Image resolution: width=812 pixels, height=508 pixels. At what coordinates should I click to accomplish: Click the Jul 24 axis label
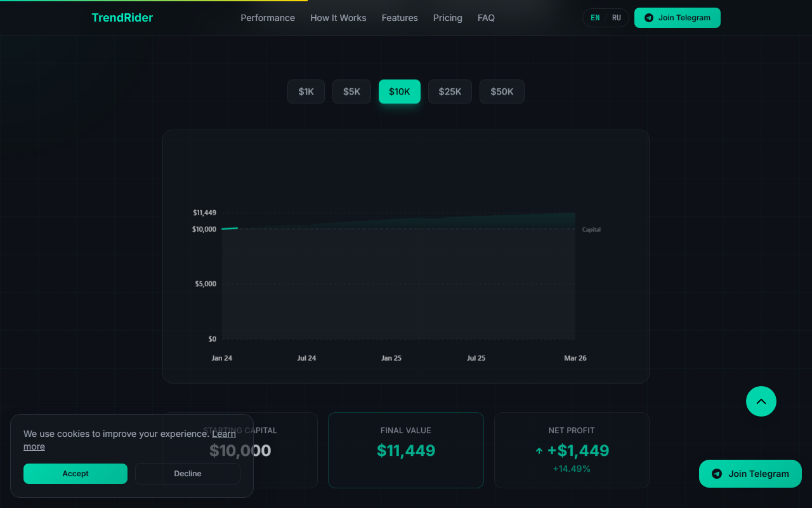(306, 358)
